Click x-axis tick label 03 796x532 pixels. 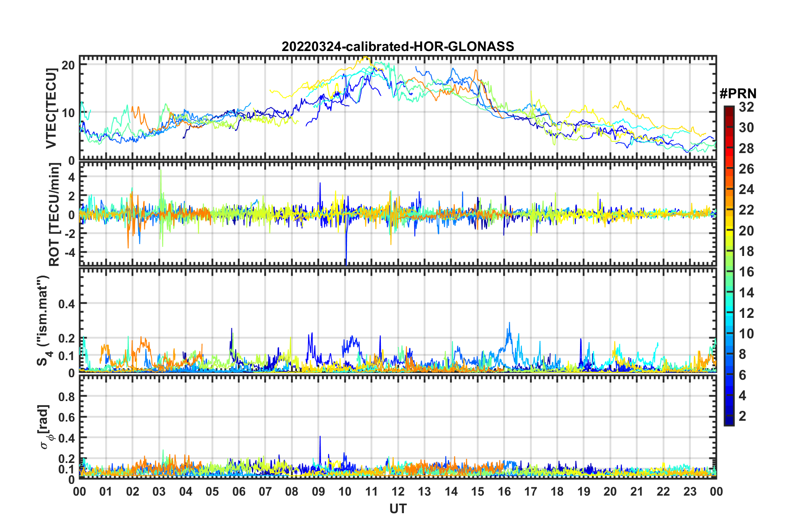159,491
